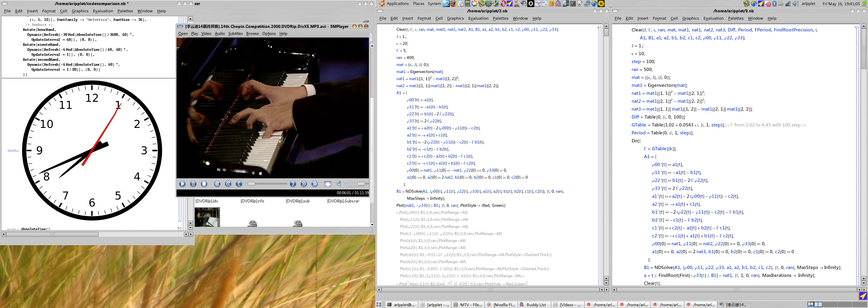
Task: Click the double-arrow forward button in SMPlayer
Action: (304, 184)
